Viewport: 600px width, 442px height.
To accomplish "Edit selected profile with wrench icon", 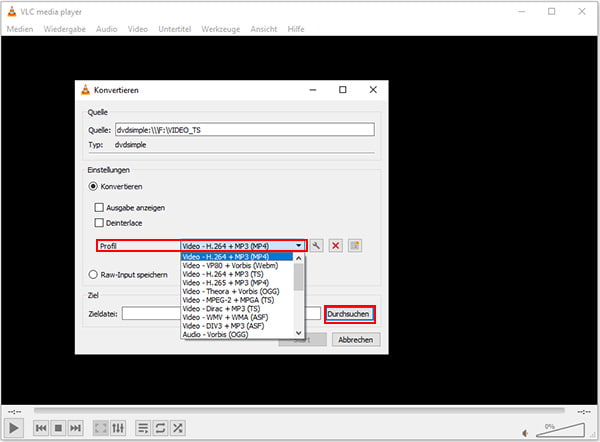I will click(316, 246).
